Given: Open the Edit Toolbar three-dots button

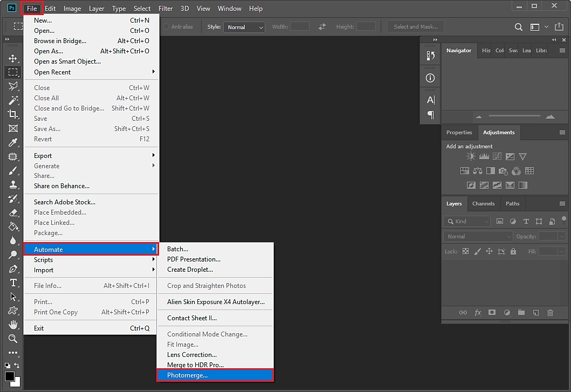Looking at the screenshot, I should pos(13,352).
